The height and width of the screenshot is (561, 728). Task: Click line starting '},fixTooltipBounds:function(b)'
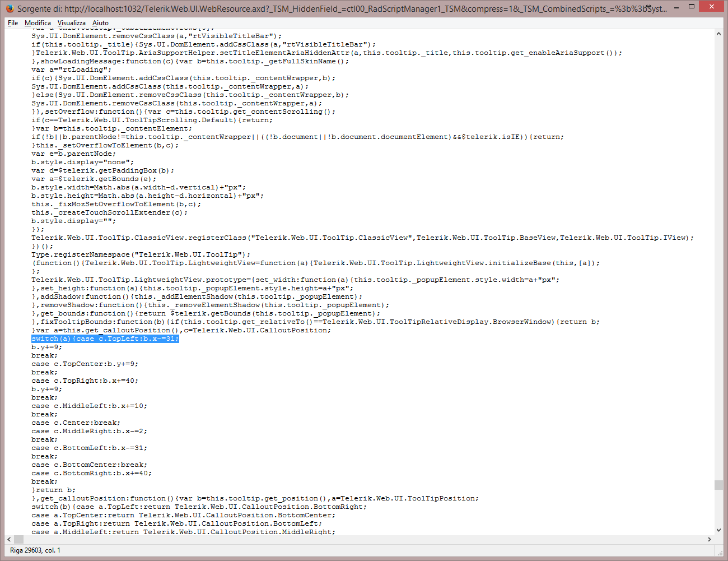(315, 322)
